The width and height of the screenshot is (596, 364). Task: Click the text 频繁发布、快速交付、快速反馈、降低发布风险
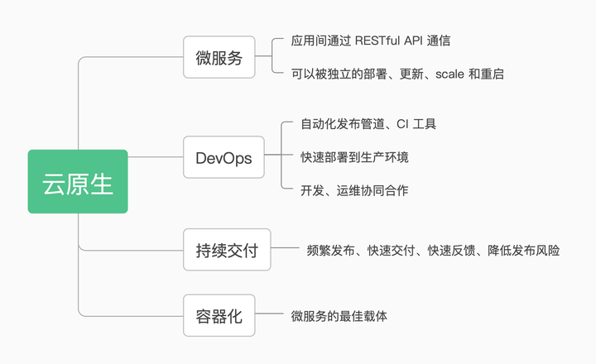pyautogui.click(x=433, y=251)
